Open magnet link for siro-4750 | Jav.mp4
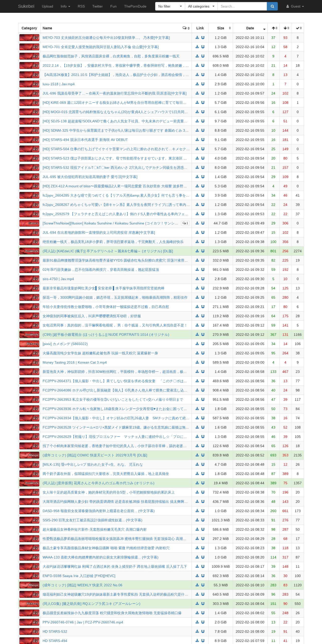Image resolution: width=322 pixels, height=644 pixels. pos(203,279)
